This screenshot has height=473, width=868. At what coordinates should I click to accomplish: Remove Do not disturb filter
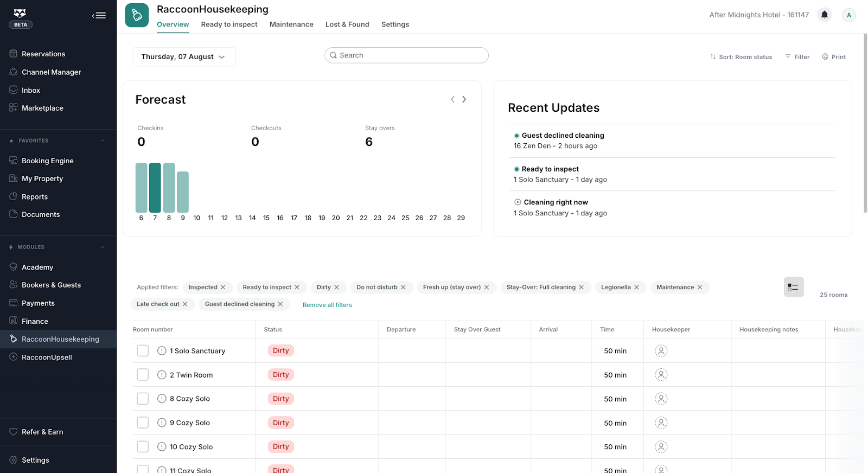[403, 287]
